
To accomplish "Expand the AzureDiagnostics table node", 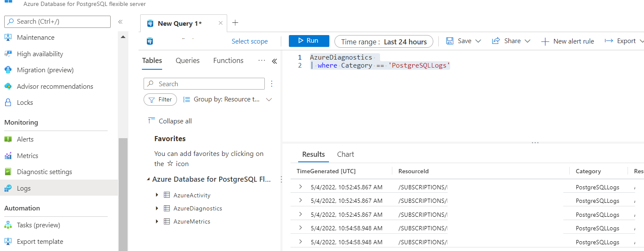I will [x=157, y=208].
